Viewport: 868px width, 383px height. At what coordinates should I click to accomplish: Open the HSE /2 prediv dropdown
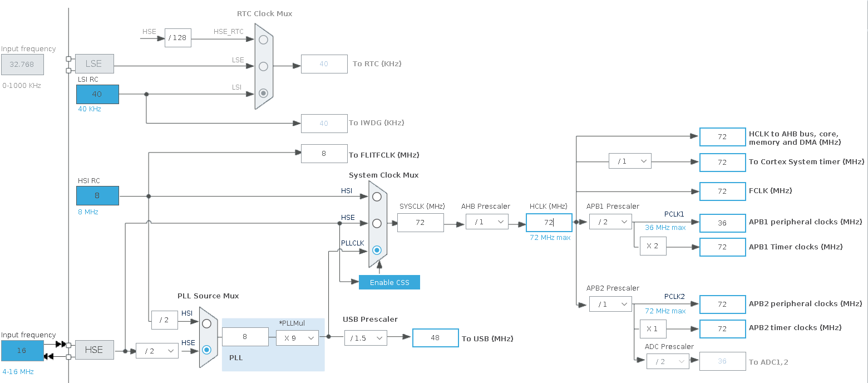(x=157, y=350)
